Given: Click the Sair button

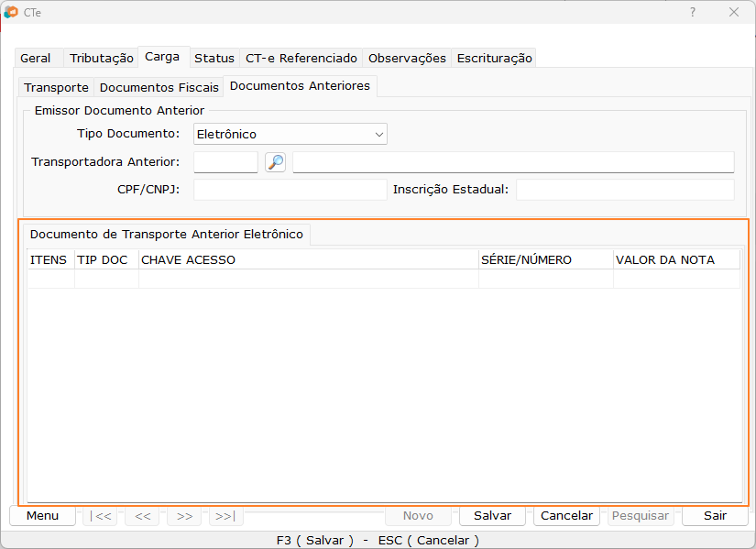Looking at the screenshot, I should click(715, 516).
